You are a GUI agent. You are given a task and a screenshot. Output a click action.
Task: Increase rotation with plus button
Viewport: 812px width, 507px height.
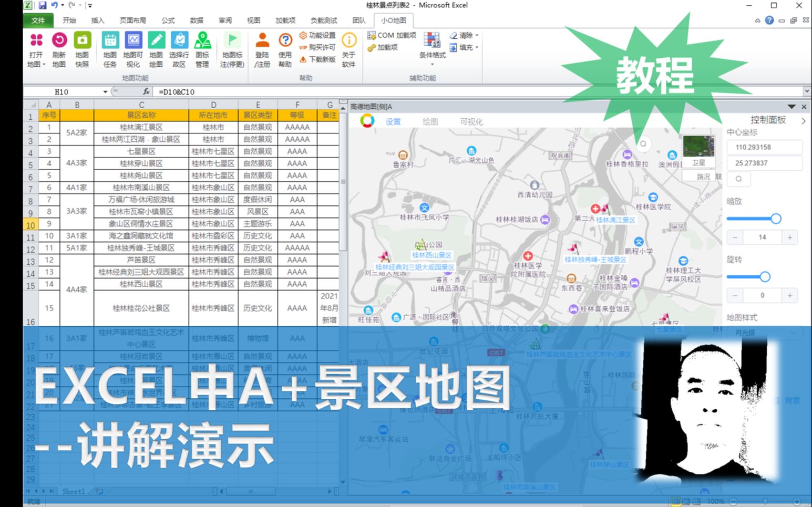tap(790, 295)
